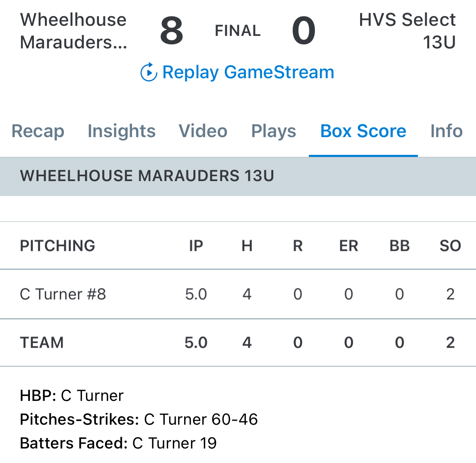The height and width of the screenshot is (463, 476).
Task: Click the Wheelhouse score of 8
Action: click(172, 31)
